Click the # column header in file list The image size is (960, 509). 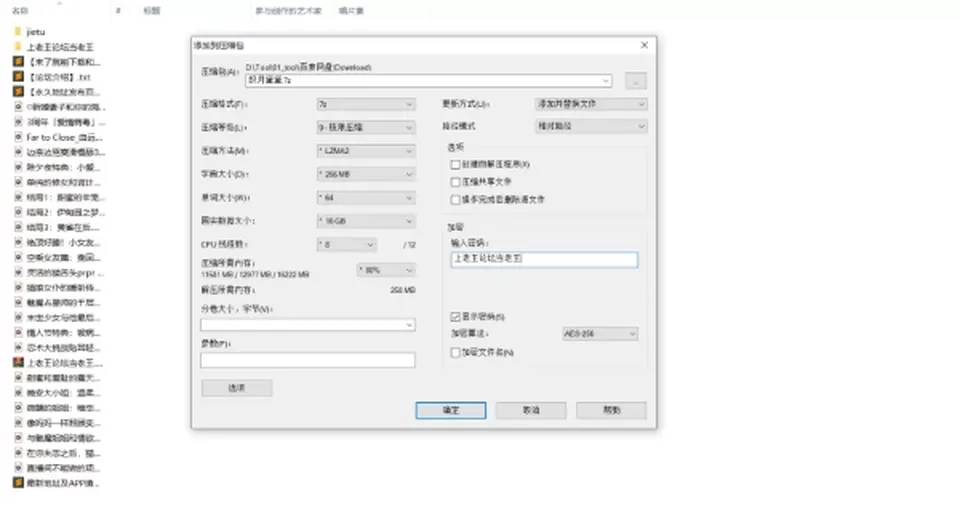tap(118, 10)
